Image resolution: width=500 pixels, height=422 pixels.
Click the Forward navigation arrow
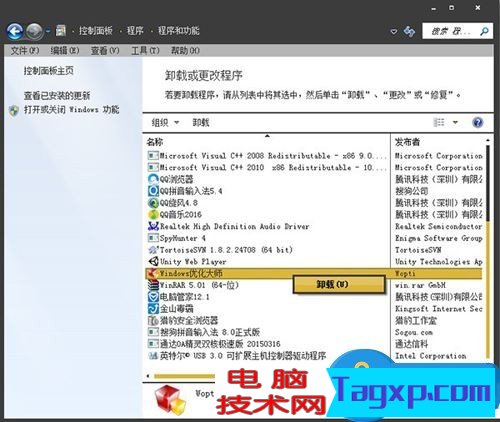pos(35,32)
